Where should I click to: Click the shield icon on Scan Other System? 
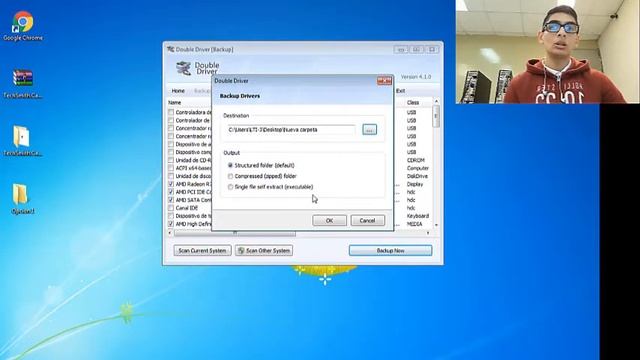click(x=241, y=251)
